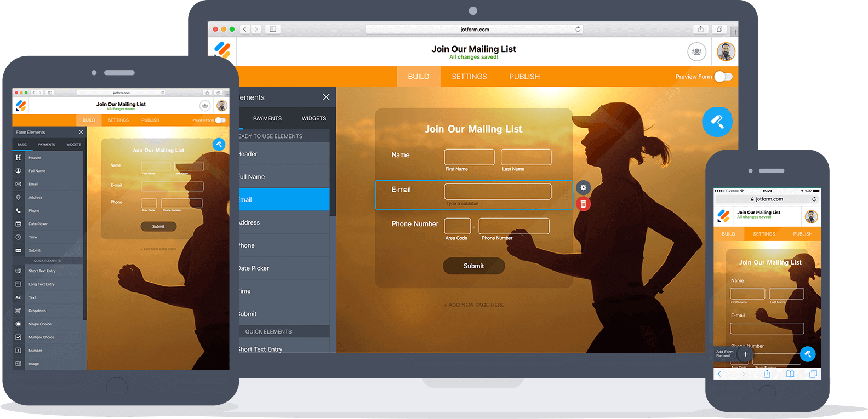868x419 pixels.
Task: Choose the Image element icon on tablet sidebar
Action: tap(18, 364)
